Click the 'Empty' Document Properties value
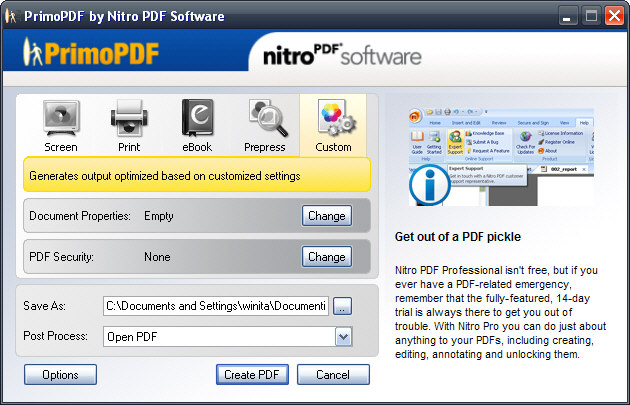The image size is (630, 405). (159, 216)
